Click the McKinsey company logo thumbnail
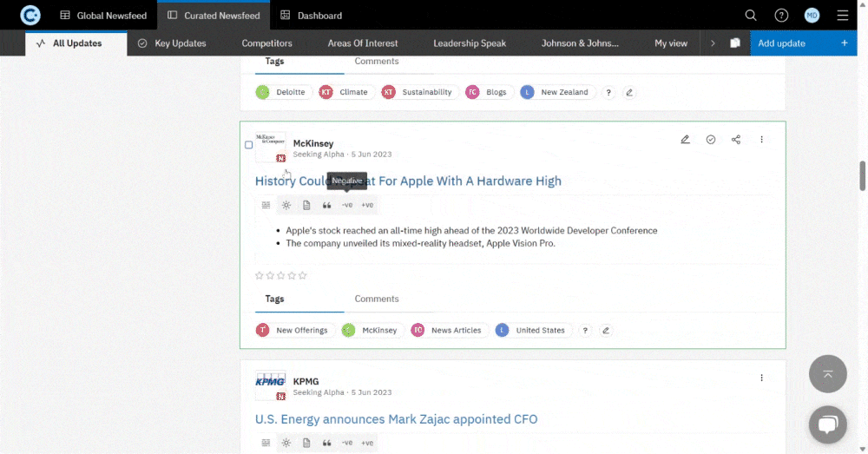 (270, 147)
